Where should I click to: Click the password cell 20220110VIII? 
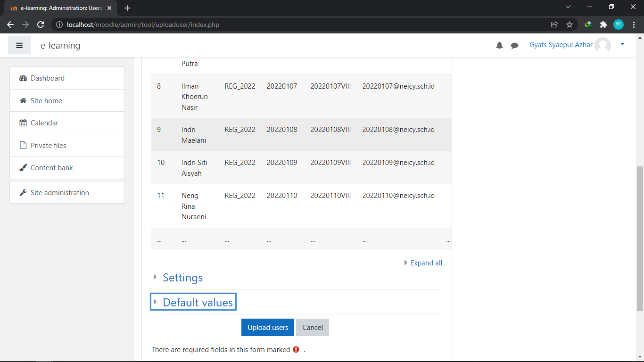click(x=330, y=196)
